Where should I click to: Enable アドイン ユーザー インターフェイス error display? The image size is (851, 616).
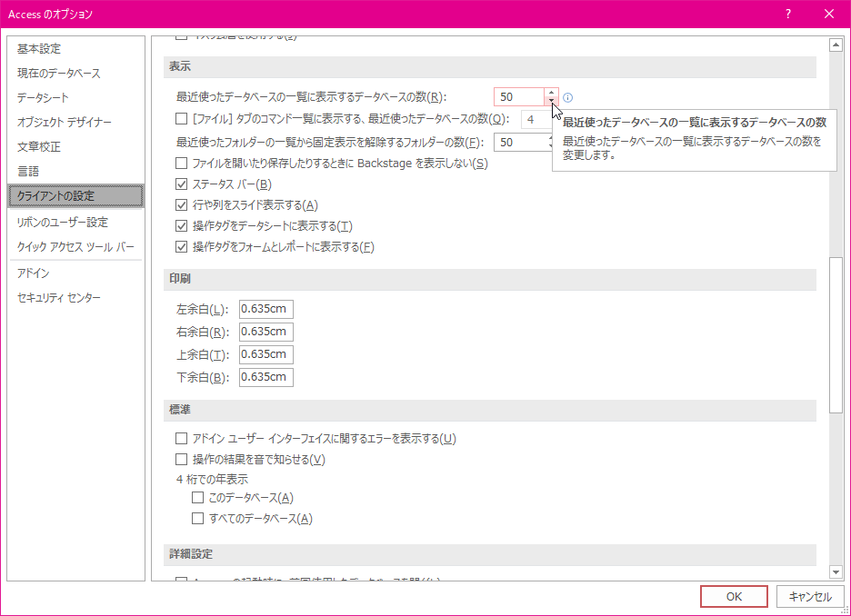click(x=181, y=438)
